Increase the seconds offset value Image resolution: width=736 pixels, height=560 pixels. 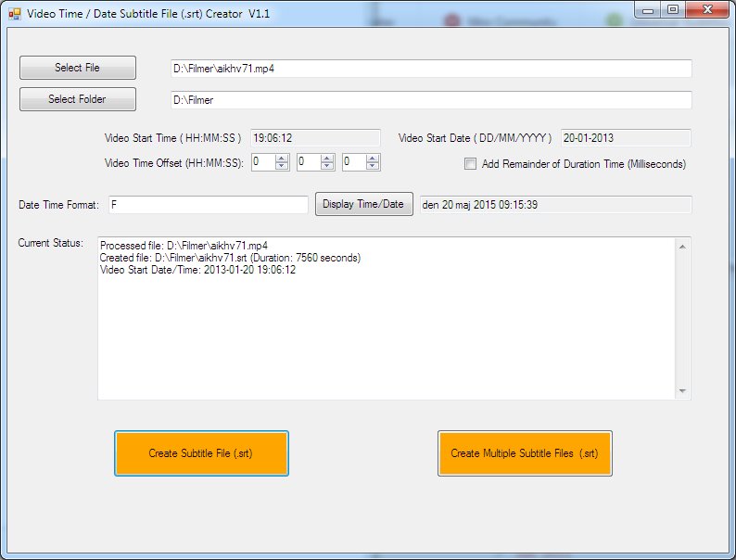tap(373, 159)
